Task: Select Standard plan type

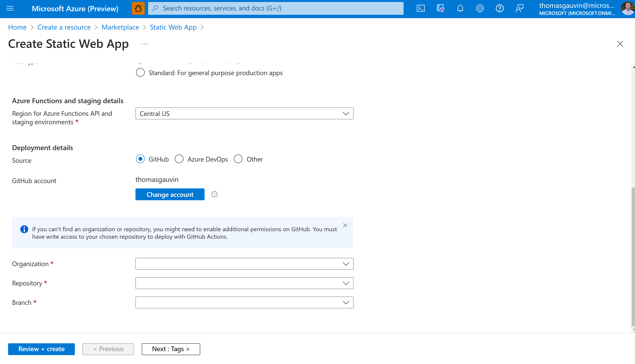Action: coord(140,72)
